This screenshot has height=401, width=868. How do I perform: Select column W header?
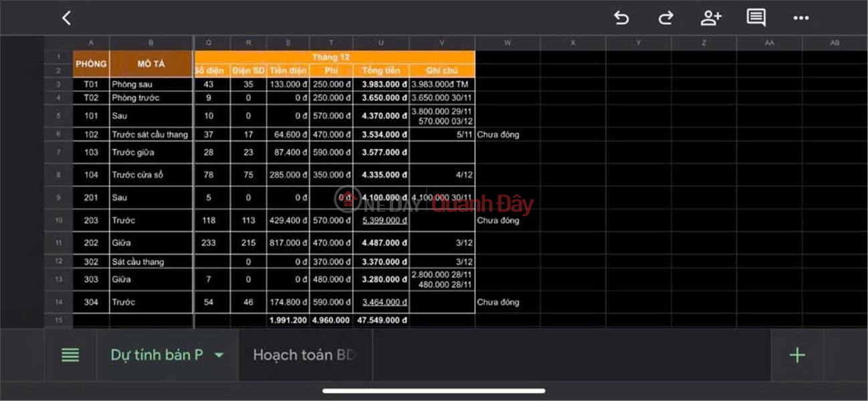click(507, 43)
